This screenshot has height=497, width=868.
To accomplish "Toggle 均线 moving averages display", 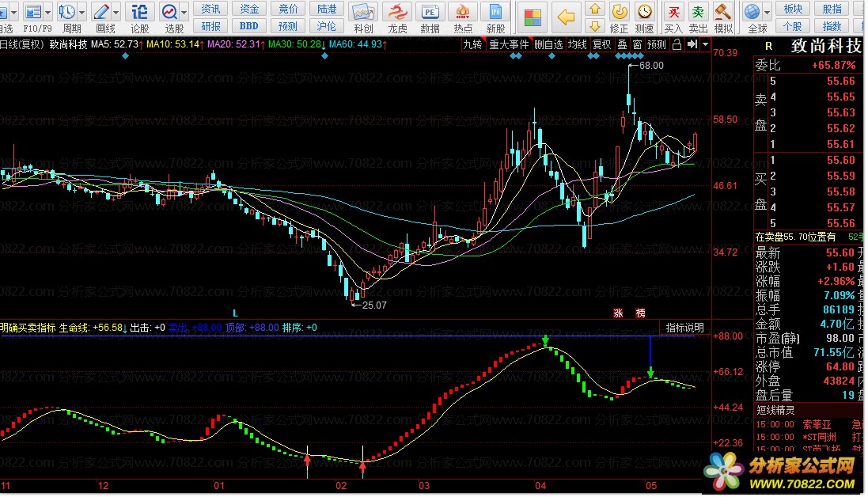I will tap(578, 44).
